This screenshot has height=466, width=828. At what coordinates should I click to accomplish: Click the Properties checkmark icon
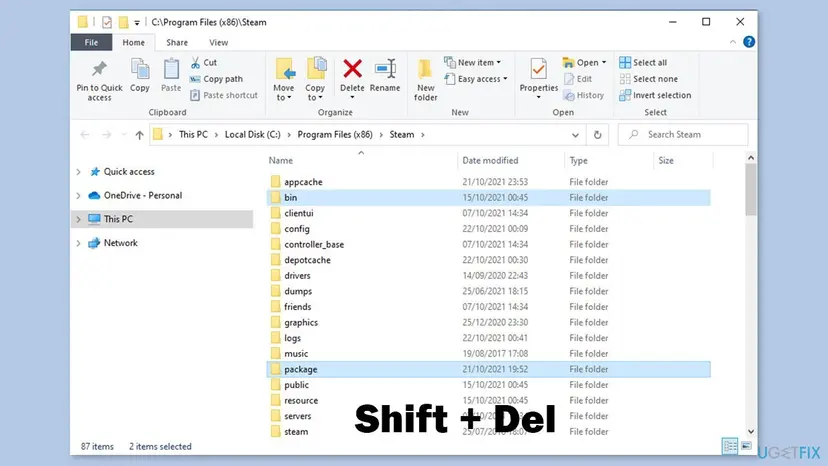[x=539, y=69]
